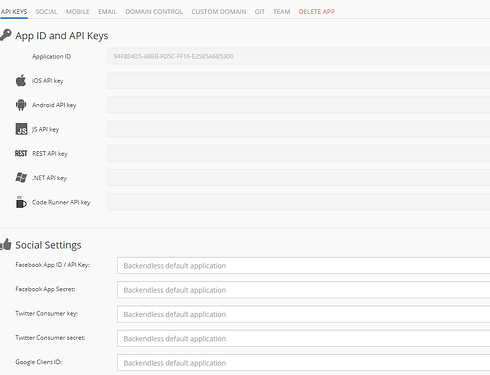Image resolution: width=490 pixels, height=375 pixels.
Task: Click the Android API key field
Action: point(298,105)
